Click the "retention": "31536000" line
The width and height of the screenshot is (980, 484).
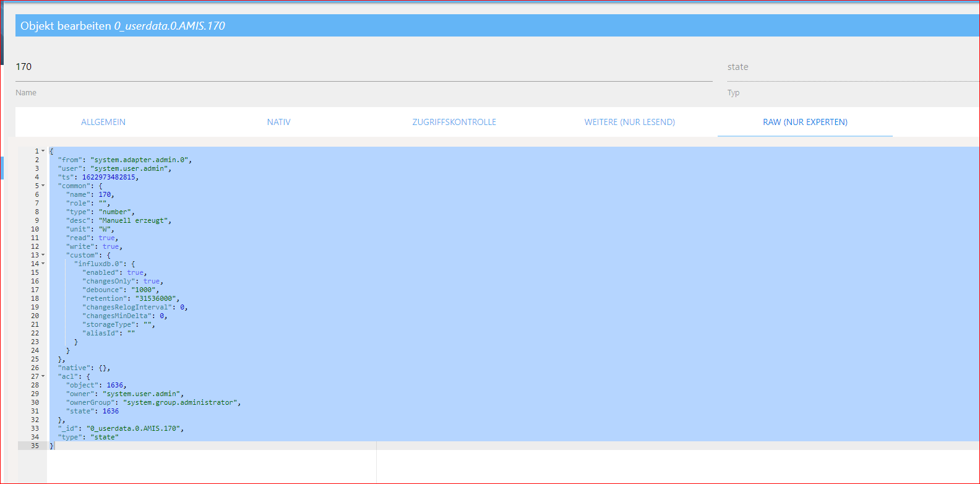(x=131, y=298)
